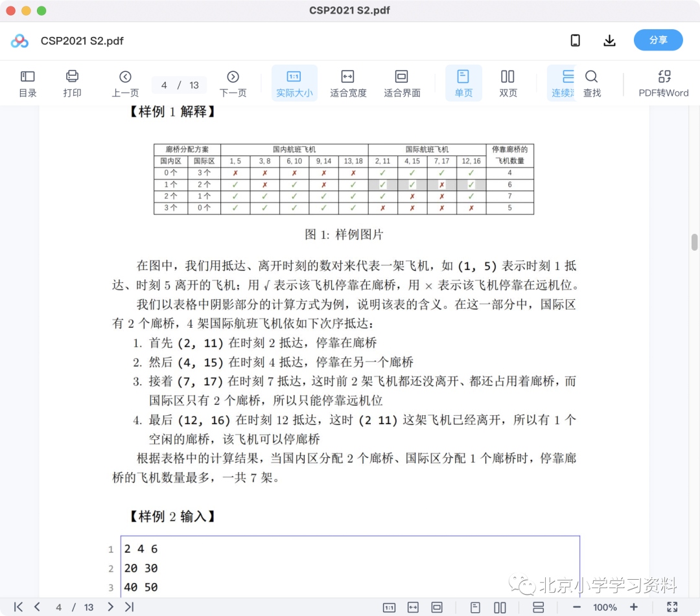Go to previous page in bottom bar
700x616 pixels.
37,607
